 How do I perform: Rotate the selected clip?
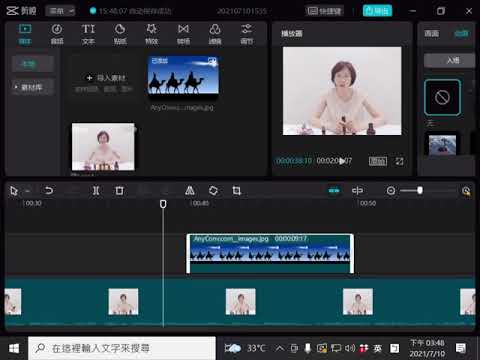coord(213,191)
